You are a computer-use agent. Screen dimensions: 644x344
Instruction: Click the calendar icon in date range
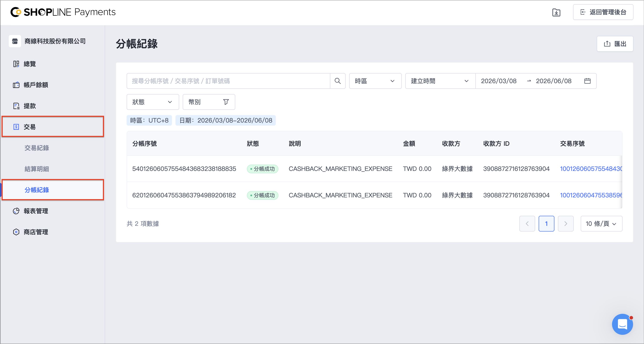point(587,81)
